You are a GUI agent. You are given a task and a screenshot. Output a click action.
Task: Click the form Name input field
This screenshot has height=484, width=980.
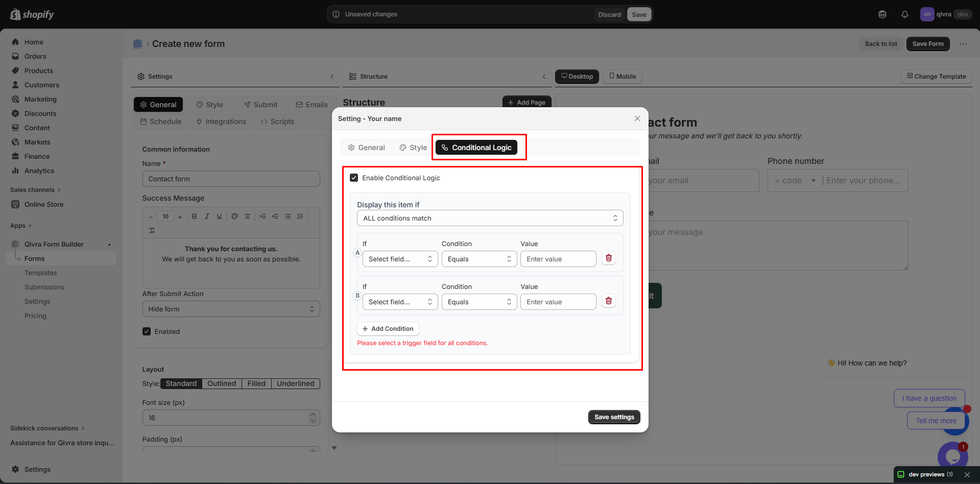coord(231,179)
